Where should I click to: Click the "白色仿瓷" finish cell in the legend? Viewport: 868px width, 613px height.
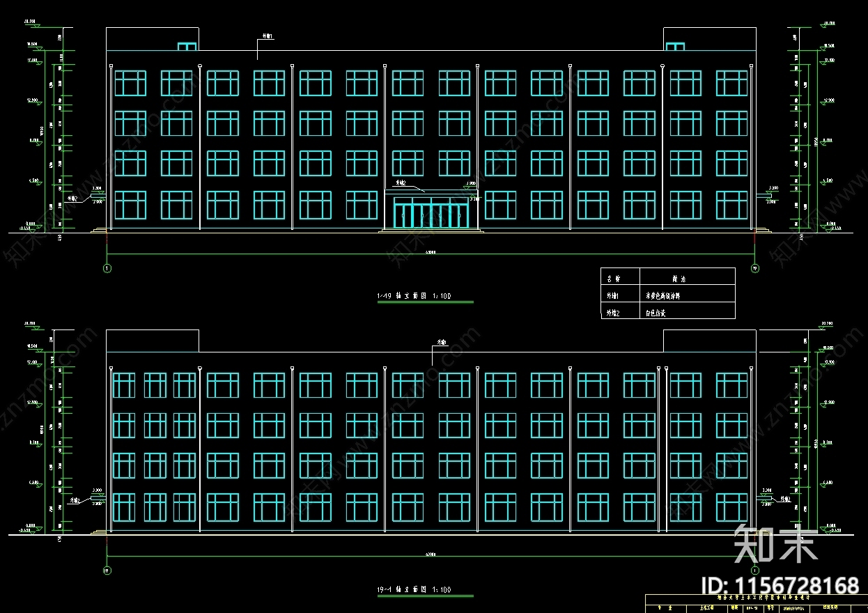(x=687, y=311)
